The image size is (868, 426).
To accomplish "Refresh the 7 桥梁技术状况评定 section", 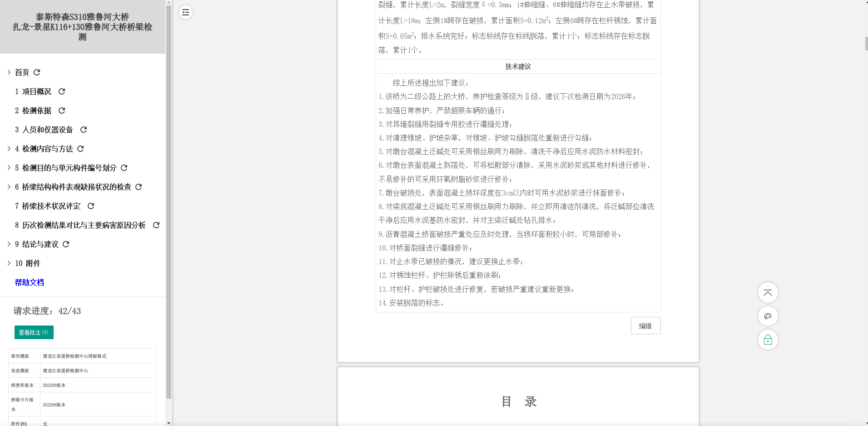I will (91, 206).
